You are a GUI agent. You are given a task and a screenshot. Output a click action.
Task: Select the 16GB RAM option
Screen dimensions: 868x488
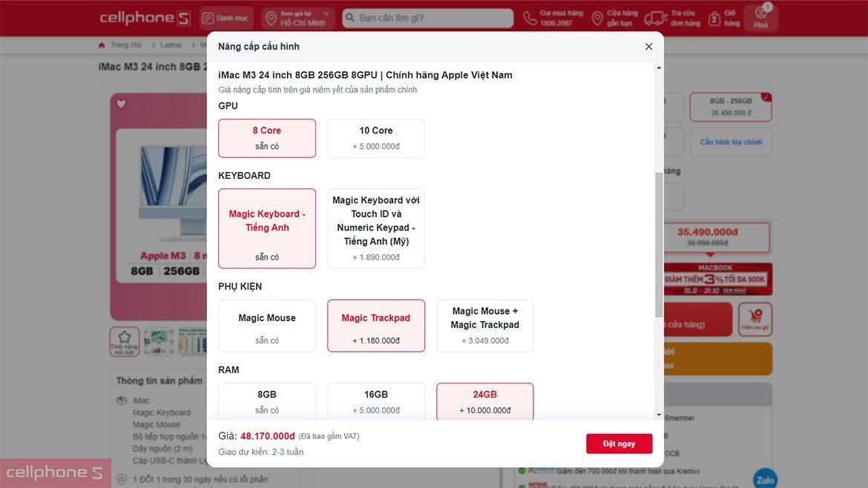[376, 401]
